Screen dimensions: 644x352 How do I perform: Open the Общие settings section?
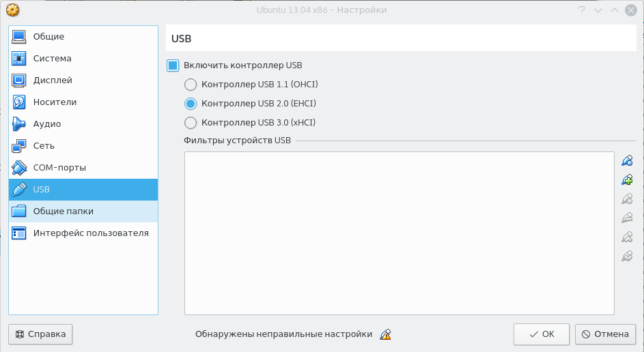click(48, 37)
